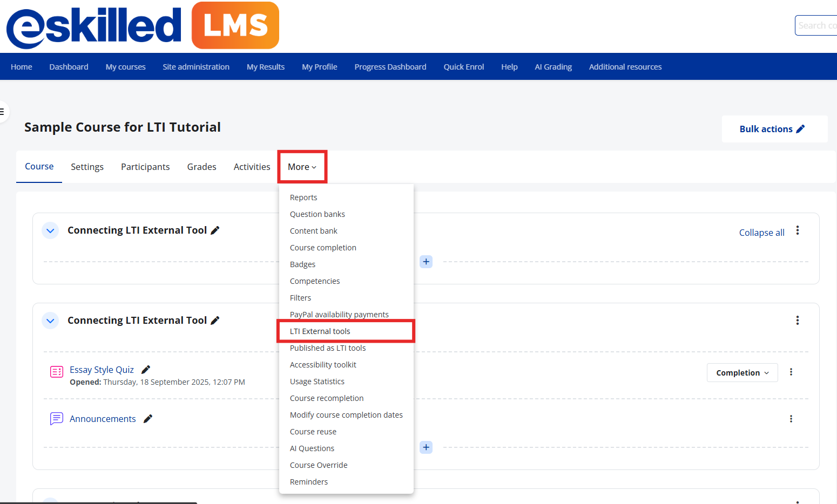Click the edit pencil next to Announcements
The height and width of the screenshot is (504, 837).
(147, 419)
